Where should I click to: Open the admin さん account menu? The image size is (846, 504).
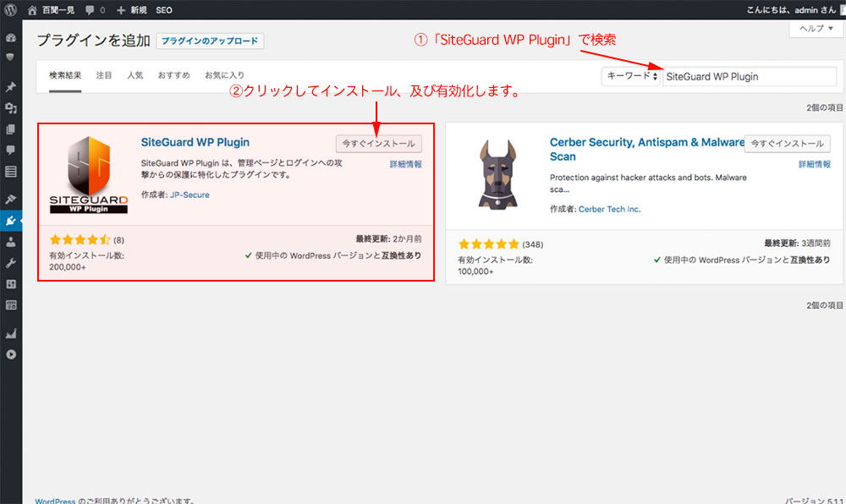pos(794,9)
